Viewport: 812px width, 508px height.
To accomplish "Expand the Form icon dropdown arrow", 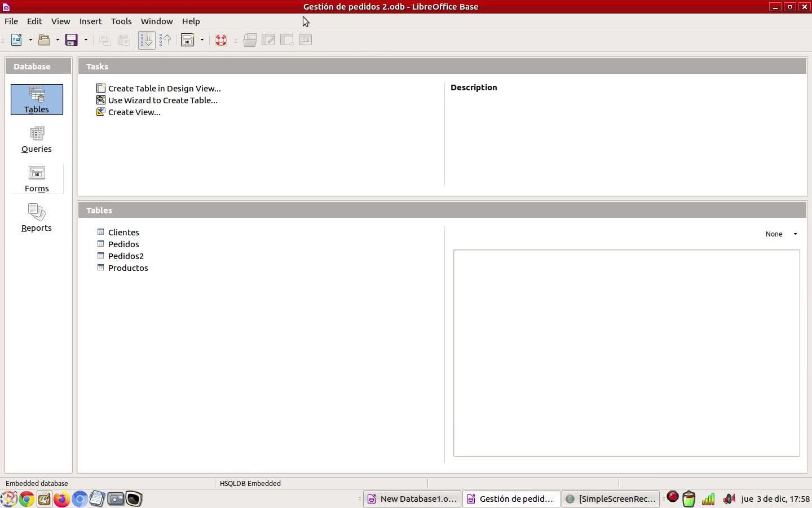I will (202, 40).
